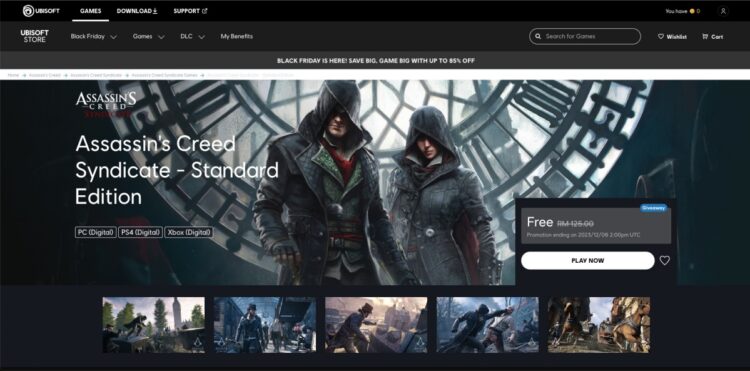Image resolution: width=750 pixels, height=371 pixels.
Task: Click the Giveaway badge
Action: 653,208
